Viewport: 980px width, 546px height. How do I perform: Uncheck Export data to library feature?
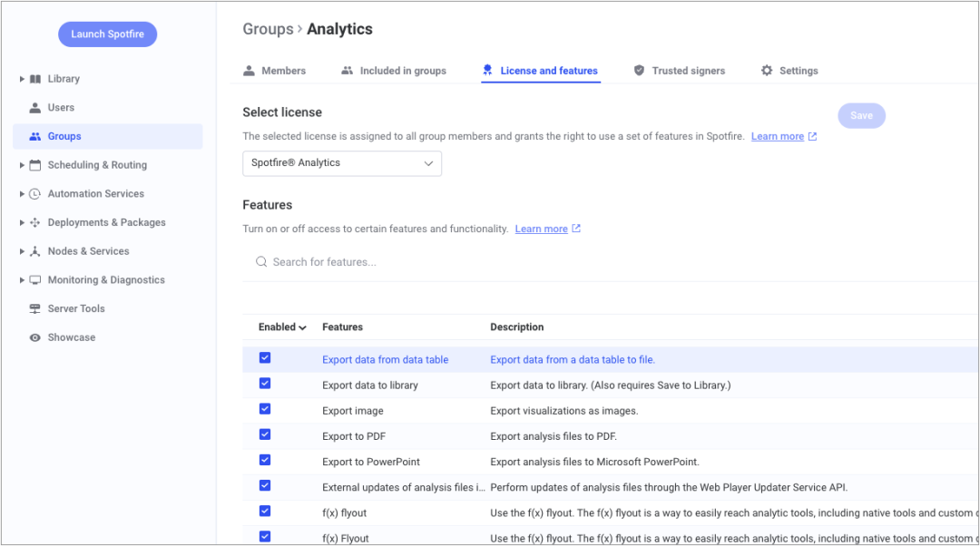(x=265, y=384)
